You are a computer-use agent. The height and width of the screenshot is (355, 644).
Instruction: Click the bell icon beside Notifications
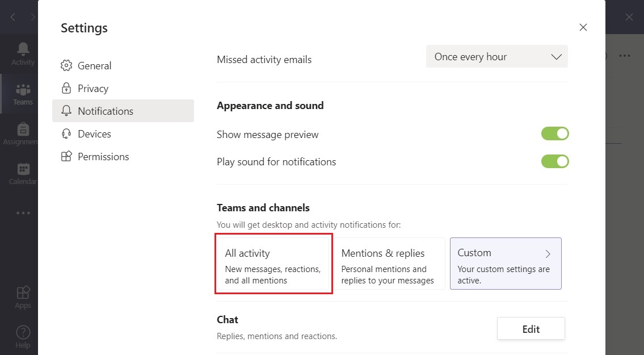pos(66,111)
